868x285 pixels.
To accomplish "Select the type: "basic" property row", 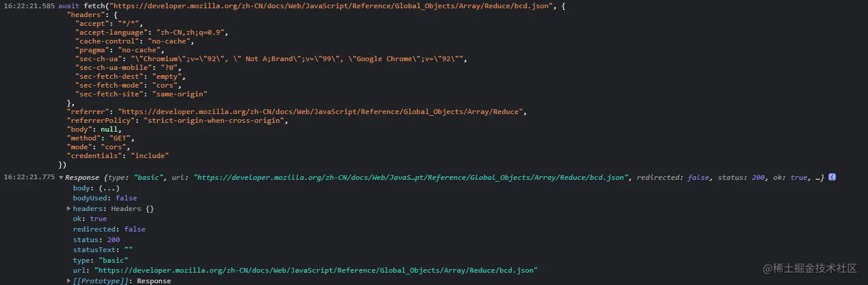I will point(100,260).
